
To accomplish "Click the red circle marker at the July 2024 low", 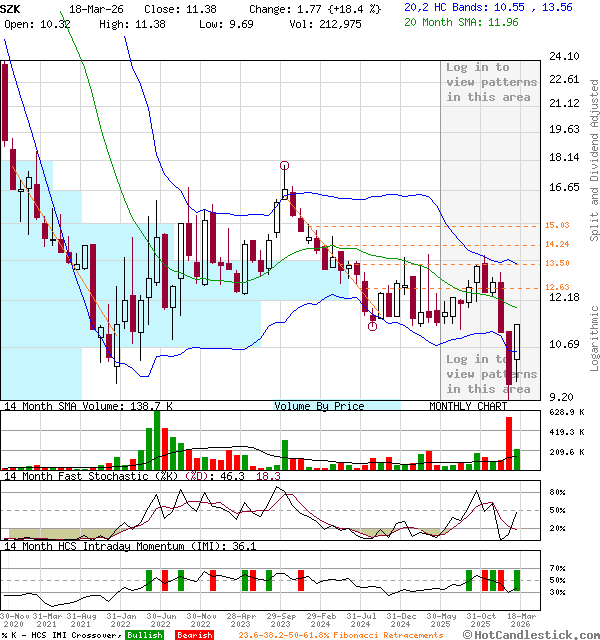I will coord(373,325).
